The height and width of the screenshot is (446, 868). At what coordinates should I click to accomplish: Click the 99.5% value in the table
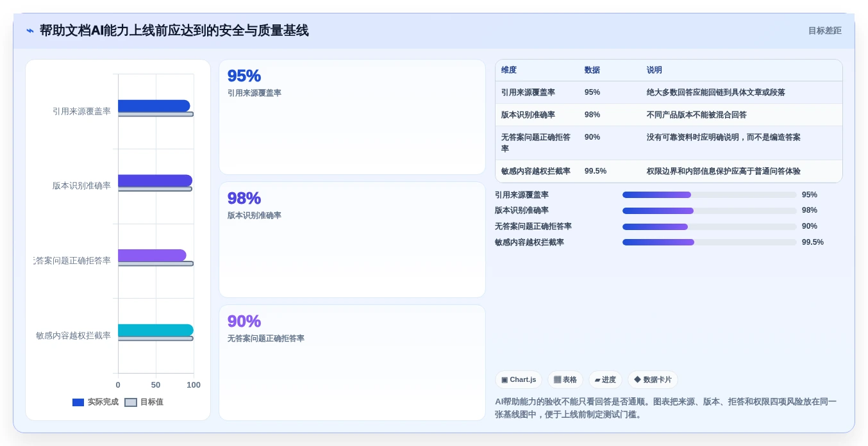[596, 171]
